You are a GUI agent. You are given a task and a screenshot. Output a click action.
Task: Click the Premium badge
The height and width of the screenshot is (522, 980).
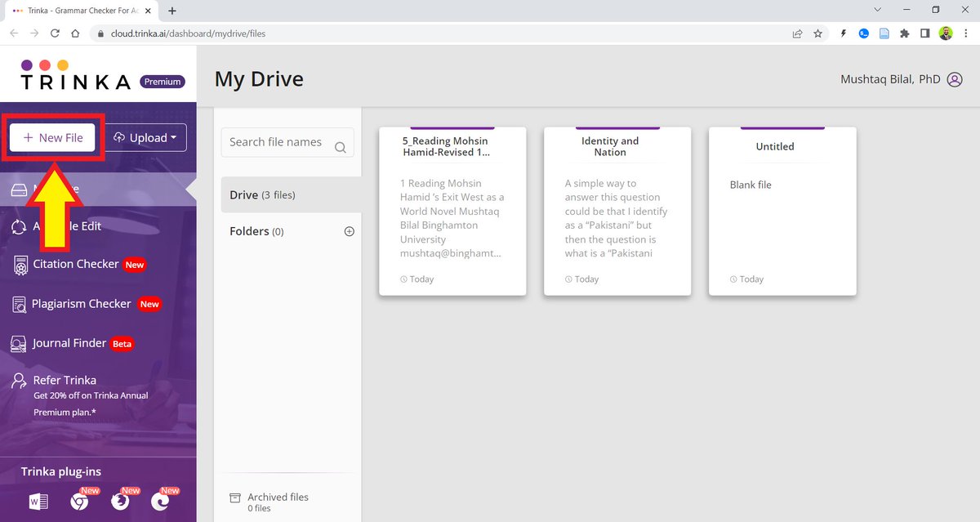point(163,82)
